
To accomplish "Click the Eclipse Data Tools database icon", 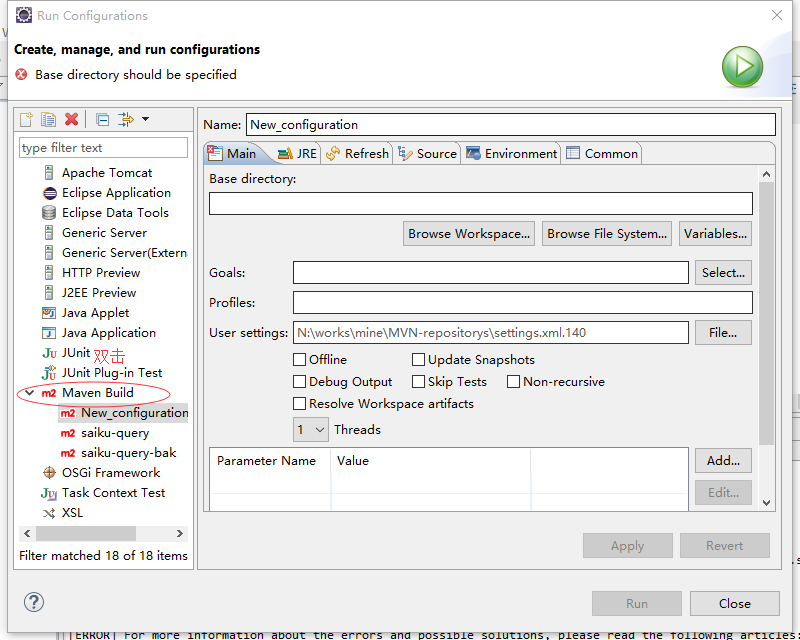I will coord(49,213).
